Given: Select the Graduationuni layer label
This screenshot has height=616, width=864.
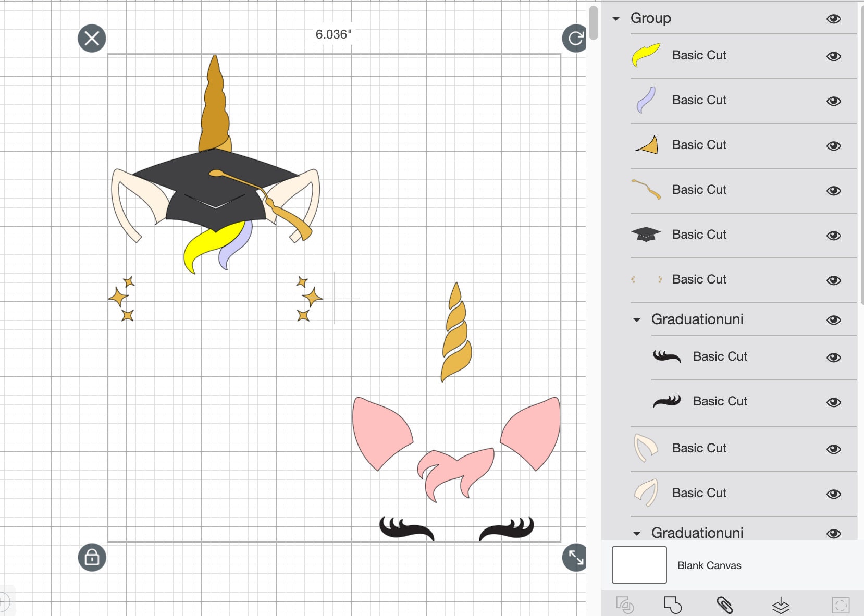Looking at the screenshot, I should [x=697, y=319].
